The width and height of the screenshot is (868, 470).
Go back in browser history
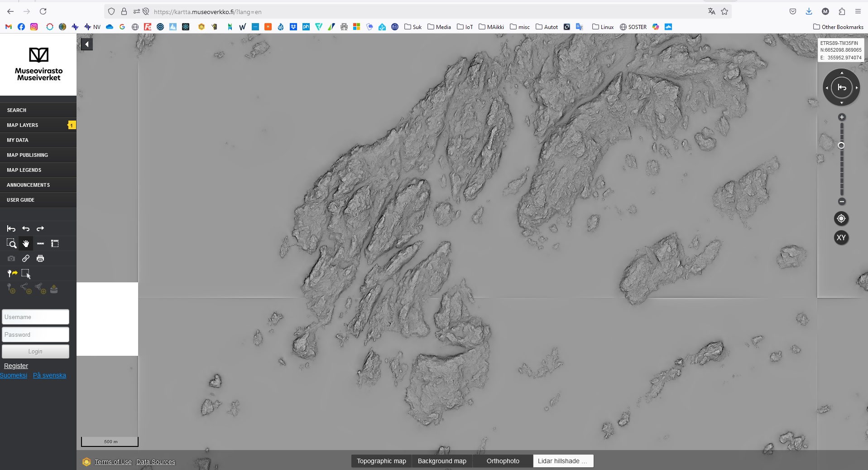tap(10, 11)
